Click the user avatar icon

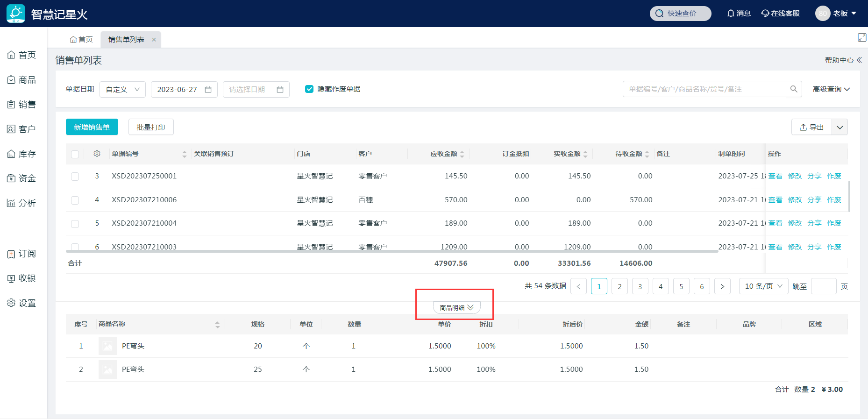tap(823, 14)
